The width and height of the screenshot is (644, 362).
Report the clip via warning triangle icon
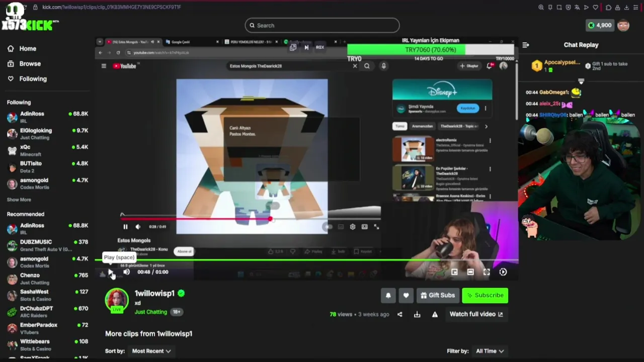pyautogui.click(x=435, y=314)
